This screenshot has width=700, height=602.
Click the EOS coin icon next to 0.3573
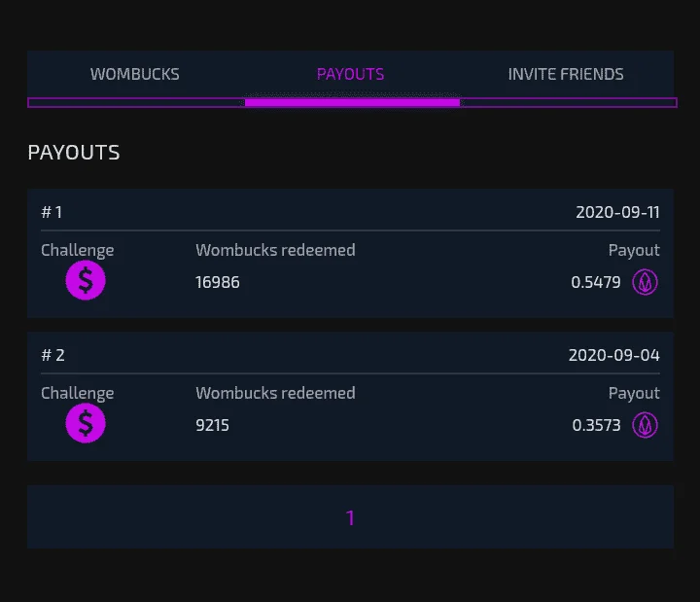pos(645,425)
